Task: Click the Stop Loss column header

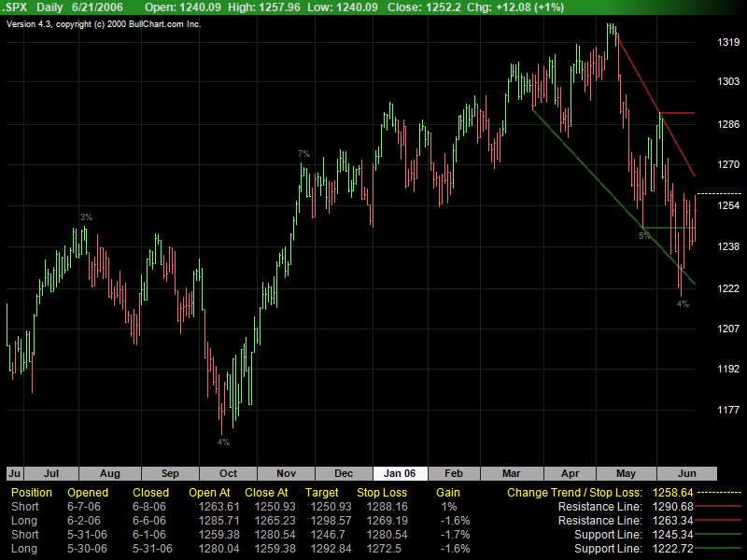Action: pyautogui.click(x=382, y=493)
